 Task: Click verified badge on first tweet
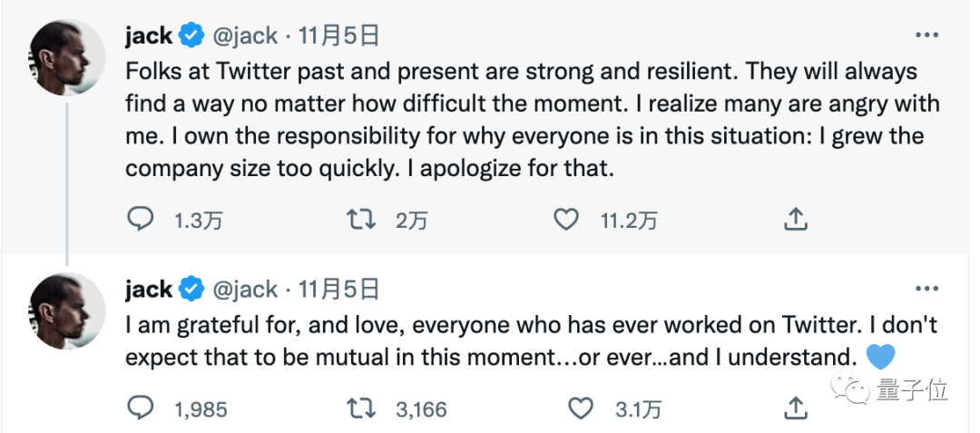191,36
